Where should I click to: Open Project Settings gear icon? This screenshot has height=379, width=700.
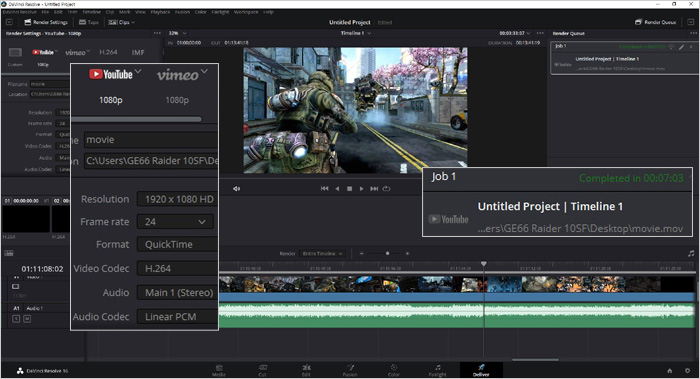(688, 371)
